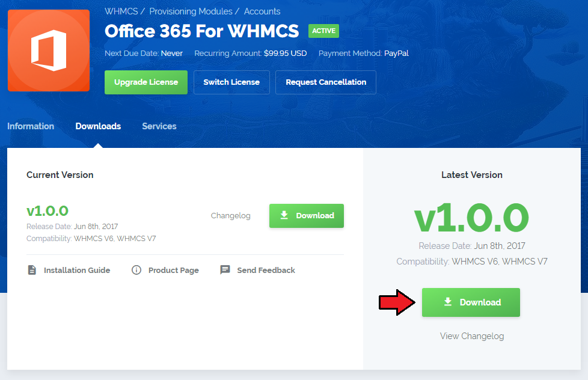The height and width of the screenshot is (380, 588).
Task: Click the Current Version heading
Action: pos(60,175)
